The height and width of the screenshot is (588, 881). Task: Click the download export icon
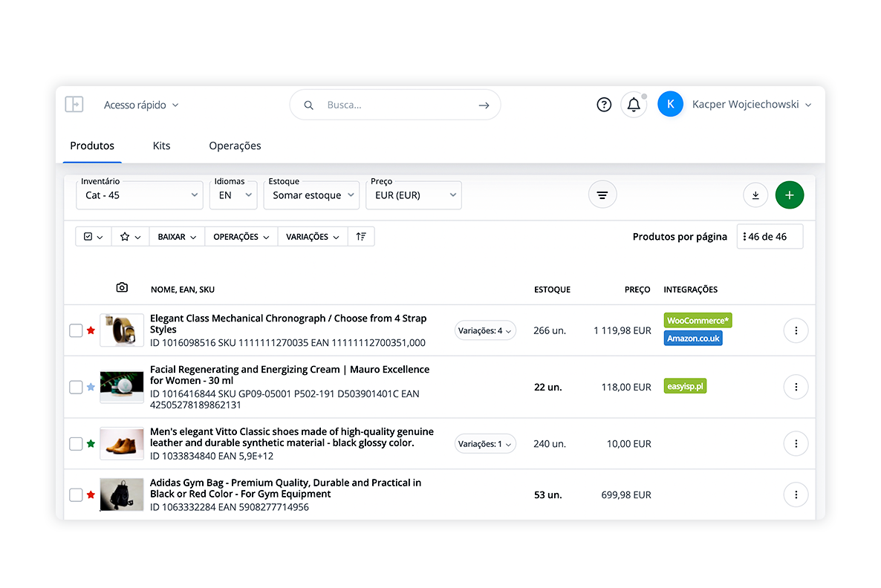click(755, 195)
